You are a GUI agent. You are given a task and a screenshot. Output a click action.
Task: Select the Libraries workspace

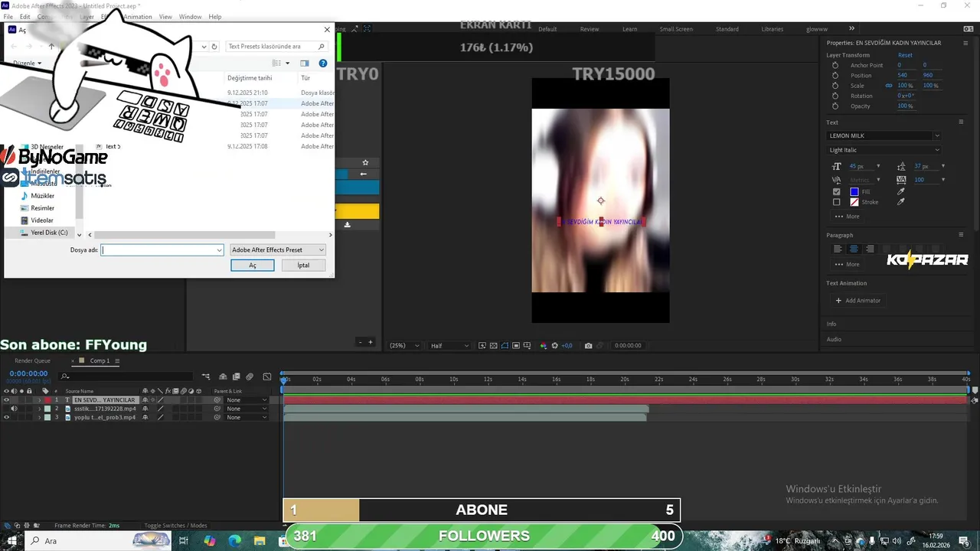click(x=772, y=29)
